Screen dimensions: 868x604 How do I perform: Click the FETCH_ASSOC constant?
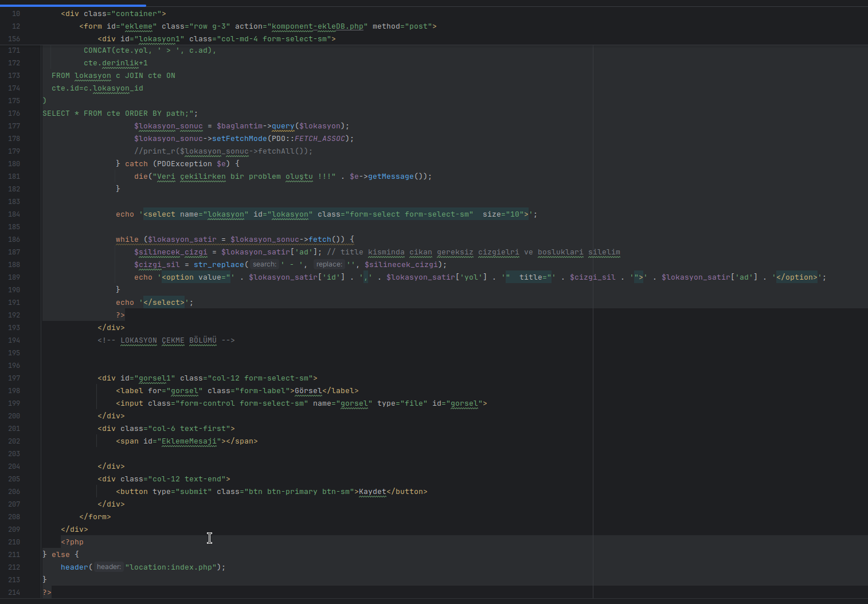click(x=320, y=139)
